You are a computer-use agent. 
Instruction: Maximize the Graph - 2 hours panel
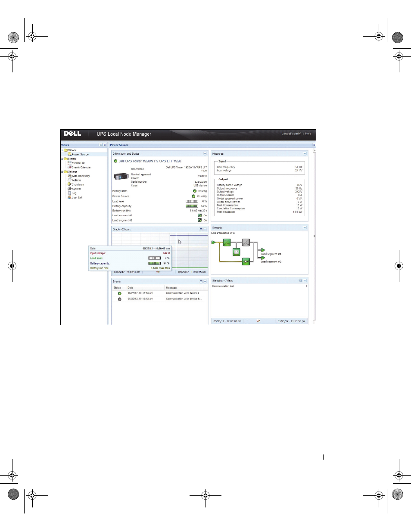(201, 229)
